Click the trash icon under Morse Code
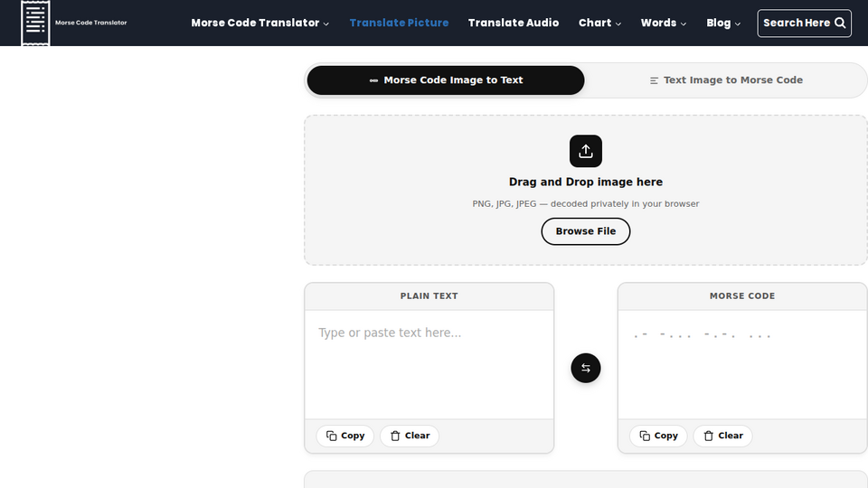This screenshot has width=868, height=488. click(709, 436)
